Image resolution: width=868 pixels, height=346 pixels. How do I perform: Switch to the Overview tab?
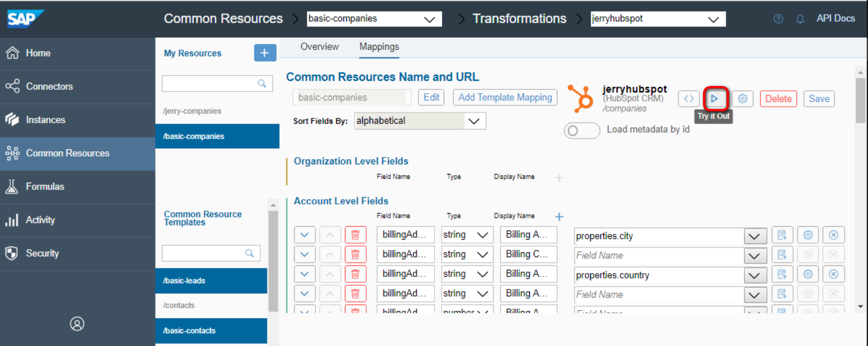point(319,47)
